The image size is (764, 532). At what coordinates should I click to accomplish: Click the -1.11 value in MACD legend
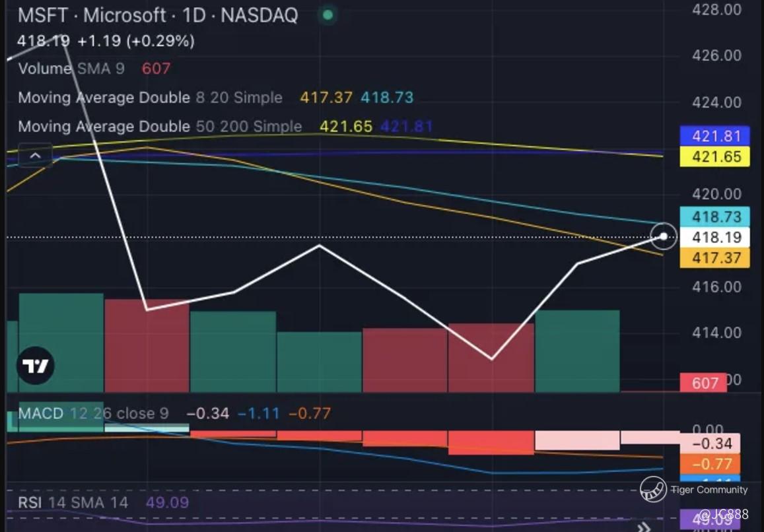259,414
